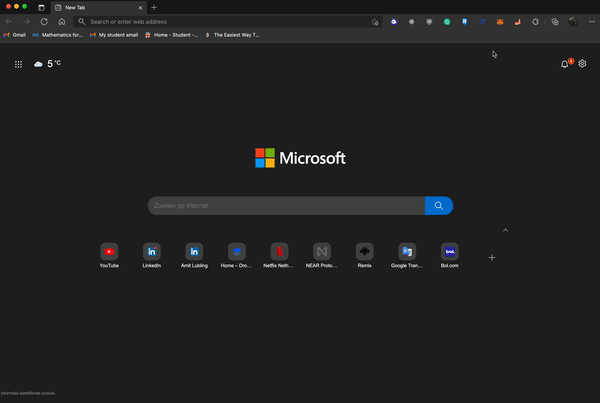The height and width of the screenshot is (403, 600).
Task: Go back to previous page
Action: point(9,22)
